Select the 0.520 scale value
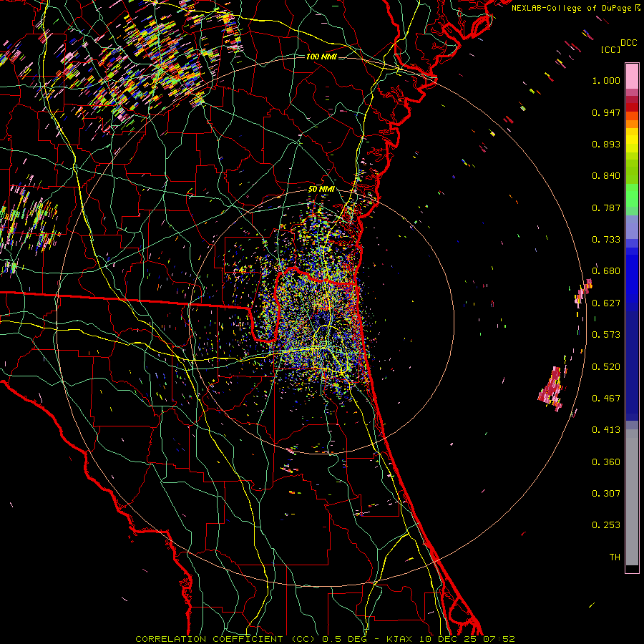Image resolution: width=644 pixels, height=644 pixels. [x=606, y=367]
